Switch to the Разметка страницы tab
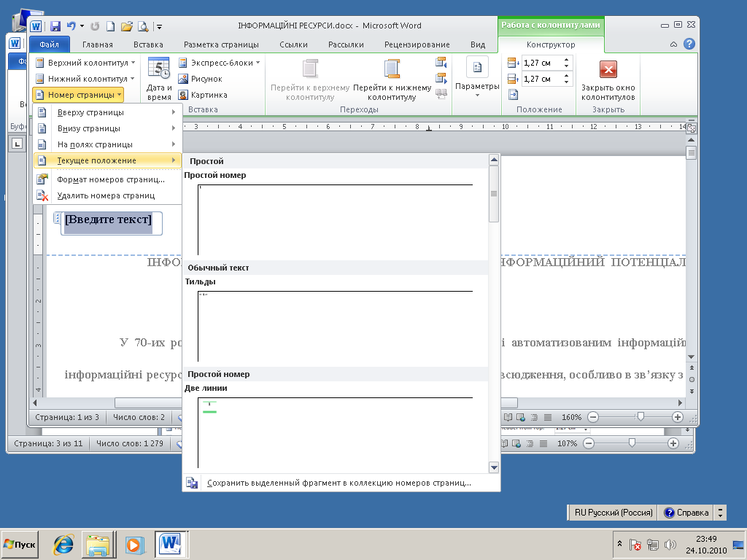Image resolution: width=747 pixels, height=560 pixels. point(221,44)
